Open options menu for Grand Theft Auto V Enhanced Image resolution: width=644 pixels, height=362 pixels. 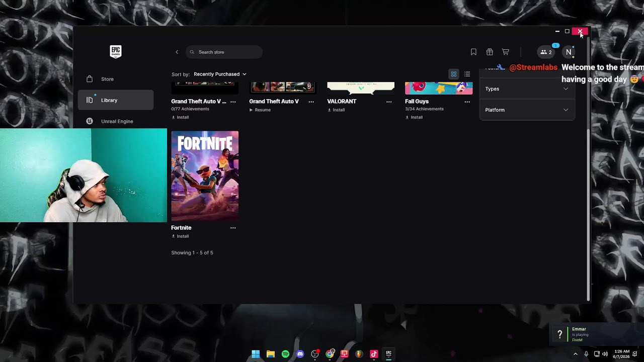pos(233,102)
